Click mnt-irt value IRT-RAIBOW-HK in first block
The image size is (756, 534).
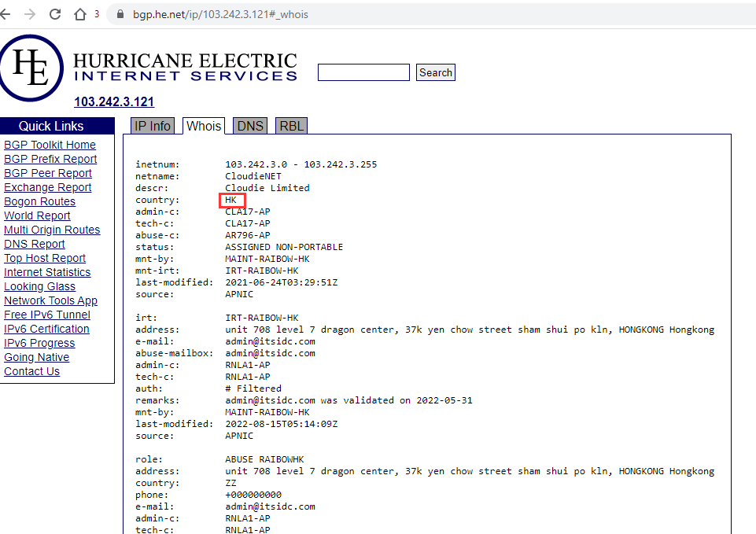click(262, 271)
